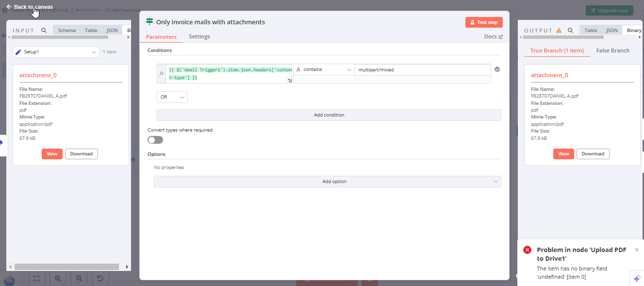Screen dimensions: 644x286
Task: Click the Back to canvas arrow
Action: [9, 7]
